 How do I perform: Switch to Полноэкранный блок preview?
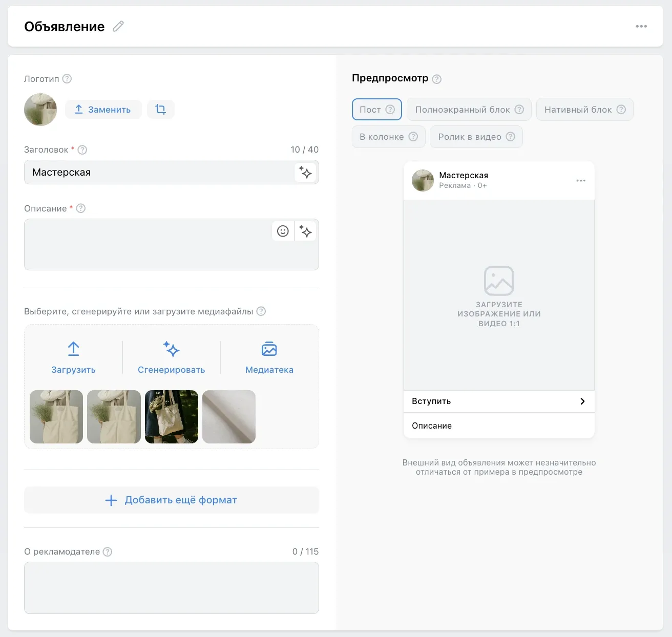[x=469, y=110]
